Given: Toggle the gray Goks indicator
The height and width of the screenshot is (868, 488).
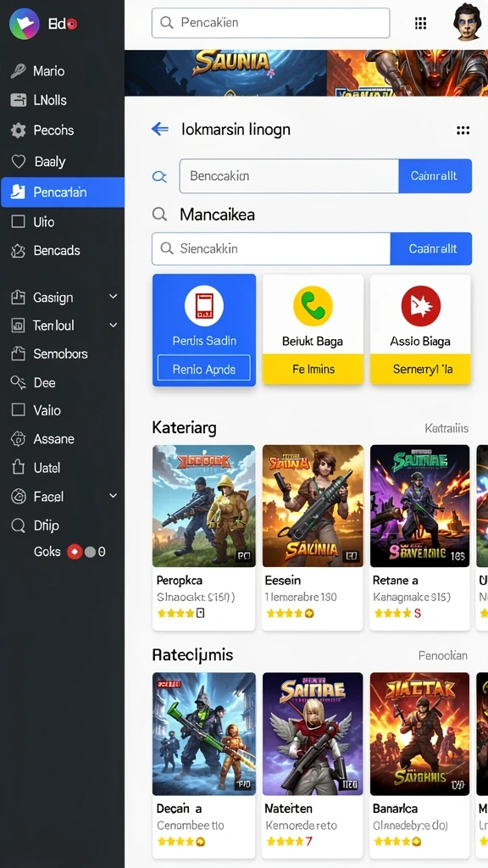Looking at the screenshot, I should click(90, 552).
